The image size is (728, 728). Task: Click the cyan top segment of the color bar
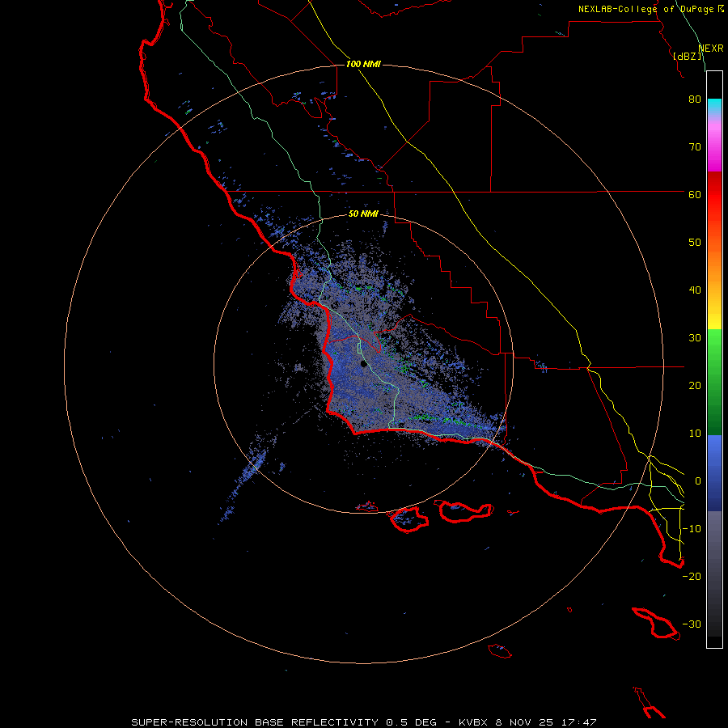[x=714, y=105]
